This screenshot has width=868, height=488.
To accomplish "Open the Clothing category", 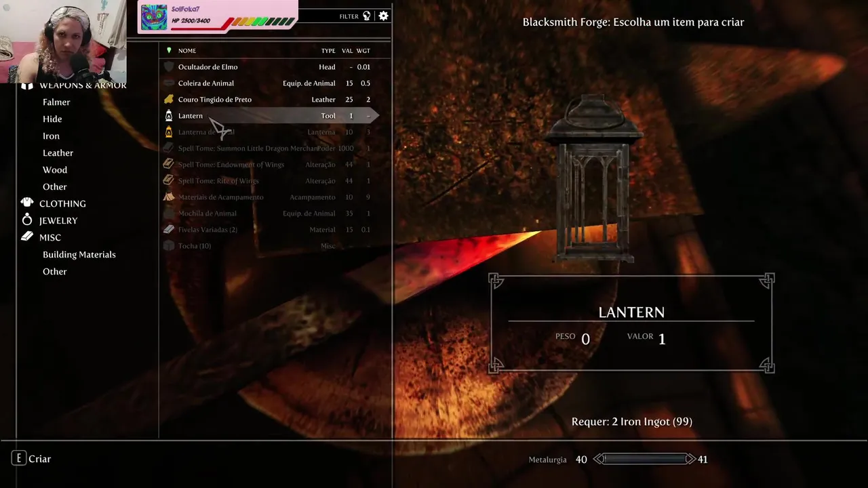I will 62,204.
